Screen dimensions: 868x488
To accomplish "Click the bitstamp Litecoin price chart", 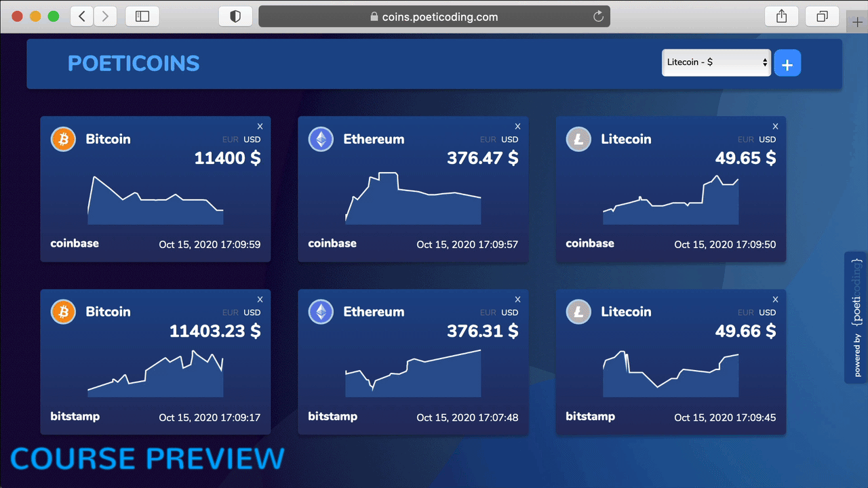I will tap(671, 373).
